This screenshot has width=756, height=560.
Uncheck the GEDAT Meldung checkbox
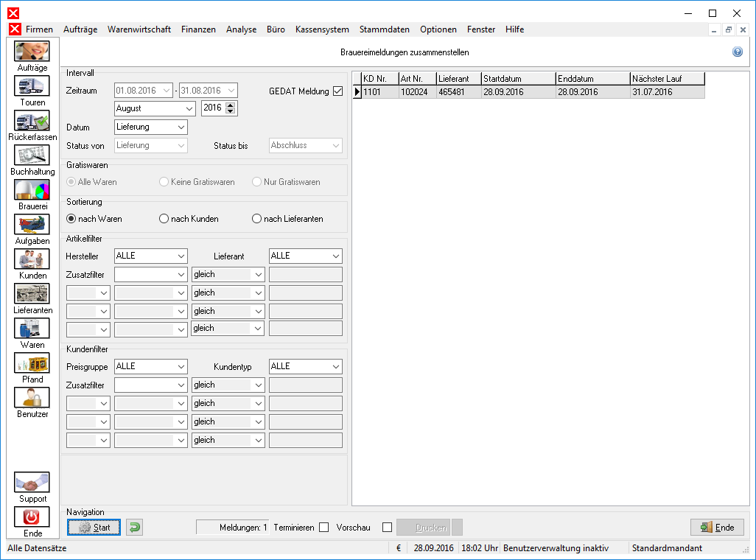point(337,91)
